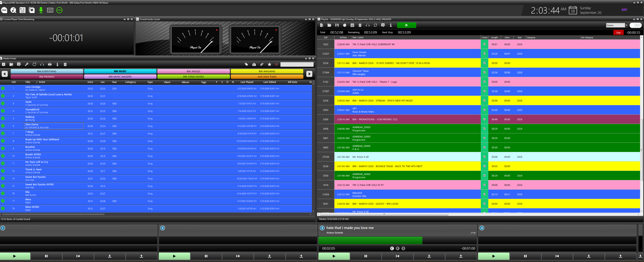This screenshot has height=262, width=644.
Task: Print the Media Finder list
Action: click(50, 65)
